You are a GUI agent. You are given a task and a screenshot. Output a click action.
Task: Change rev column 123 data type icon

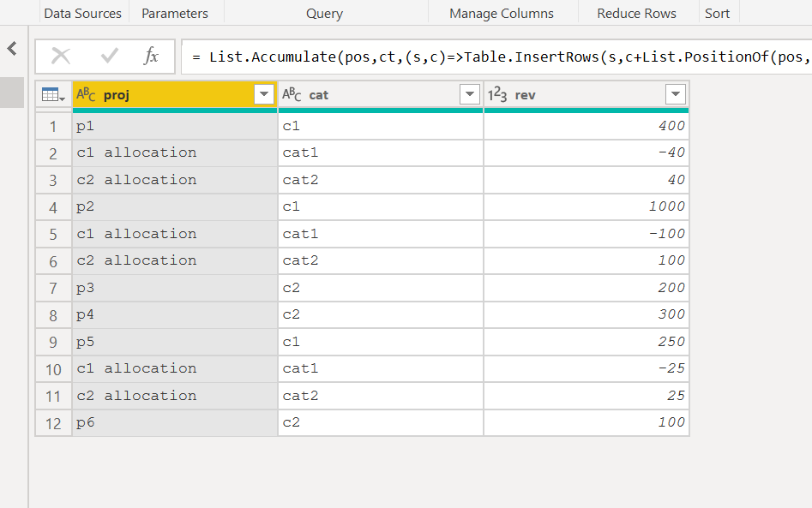pos(497,95)
